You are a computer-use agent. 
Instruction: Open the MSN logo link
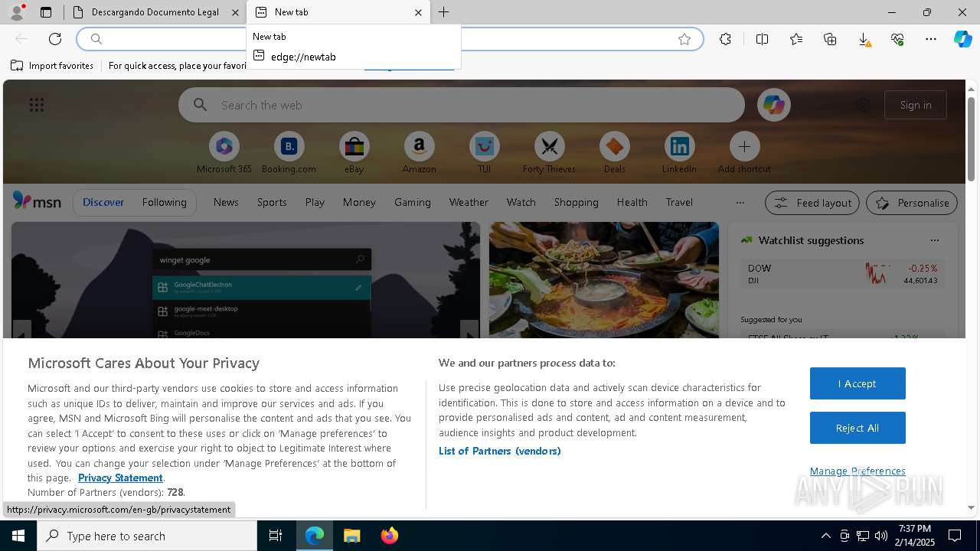(37, 201)
